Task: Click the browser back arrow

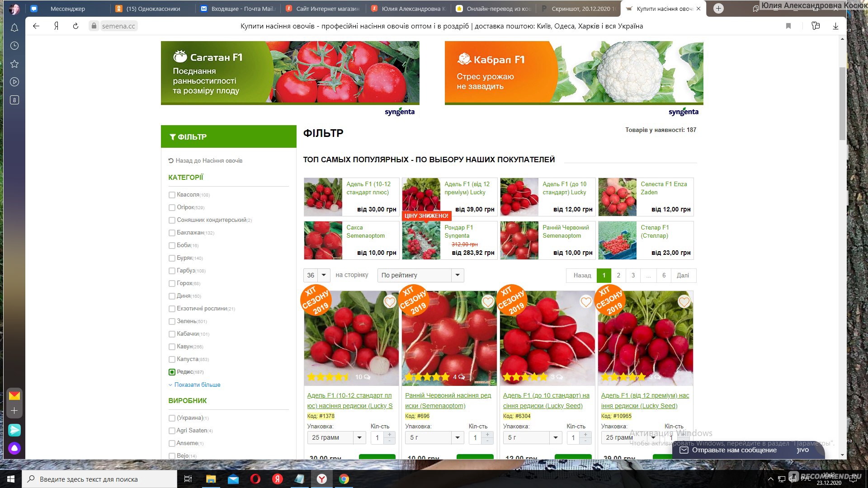Action: point(36,26)
